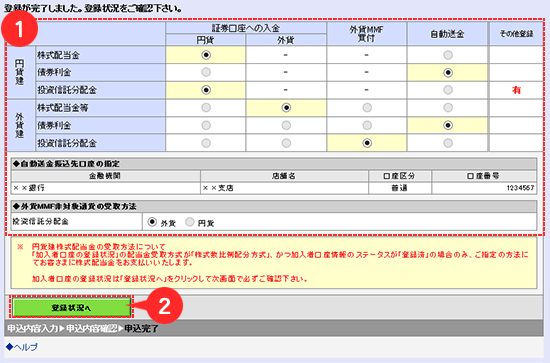Choose 外貨MMF買付 radio for 外貨建 債券利金
The height and width of the screenshot is (363, 550).
click(367, 125)
